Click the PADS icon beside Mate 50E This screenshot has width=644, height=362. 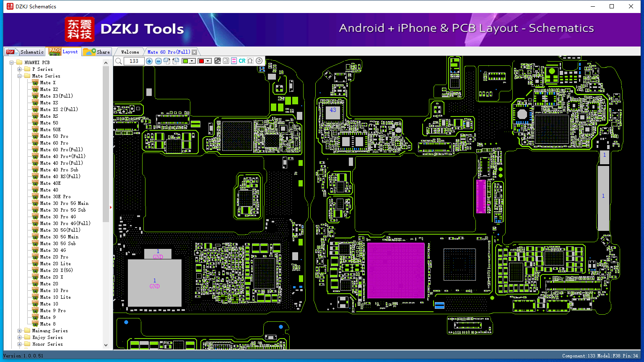(x=35, y=130)
